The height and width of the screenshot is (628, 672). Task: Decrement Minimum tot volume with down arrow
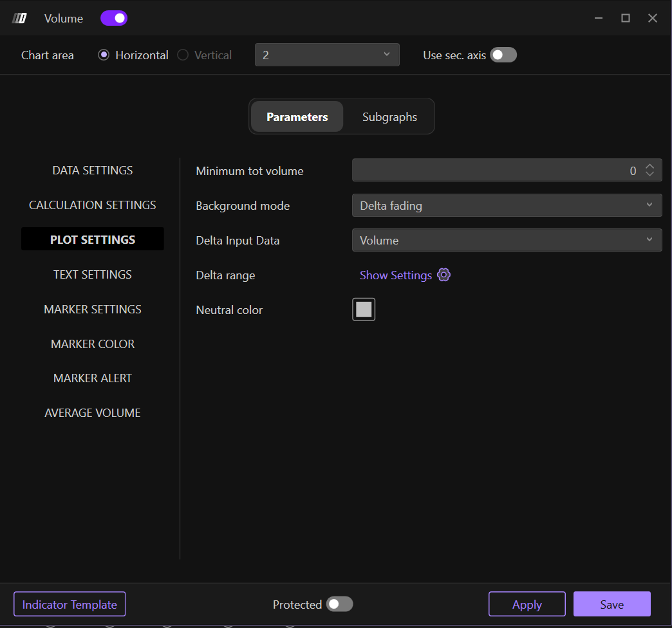(x=649, y=174)
